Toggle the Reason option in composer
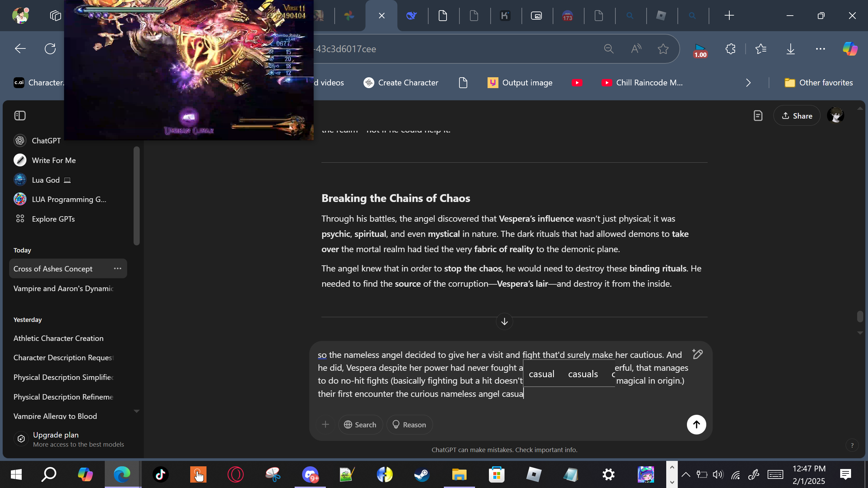868x488 pixels. [x=409, y=425]
